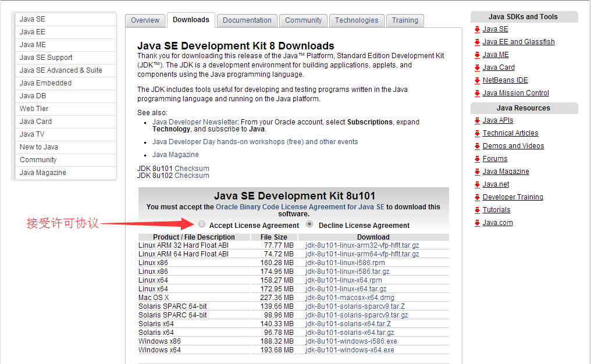Click the red arrow icon beside Java Mission Control
Viewport: 591px width, 364px height.
point(477,93)
